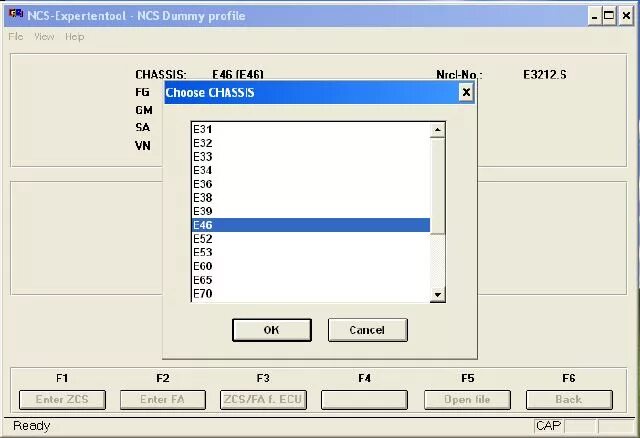Close the NCS-Expertentool main window
This screenshot has height=438, width=640.
point(626,16)
